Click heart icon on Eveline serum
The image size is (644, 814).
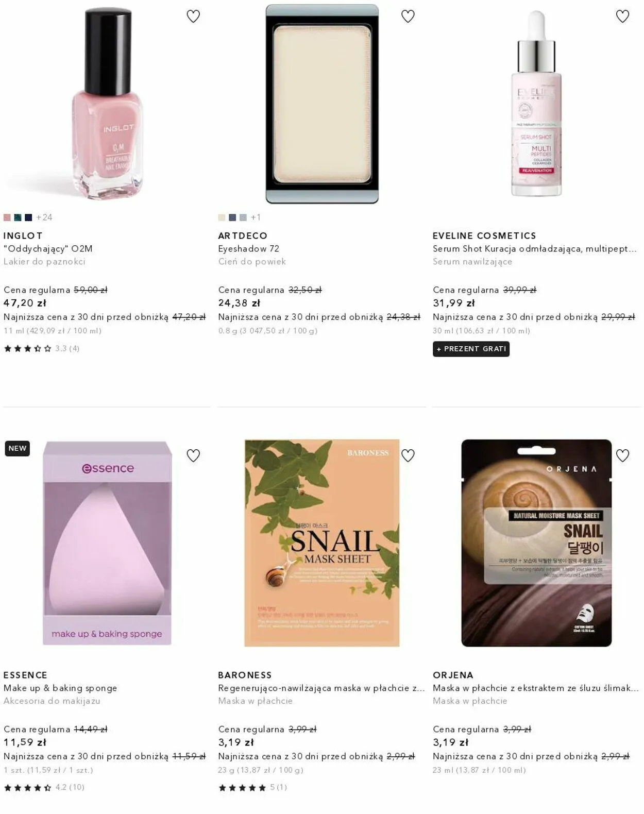pos(623,16)
